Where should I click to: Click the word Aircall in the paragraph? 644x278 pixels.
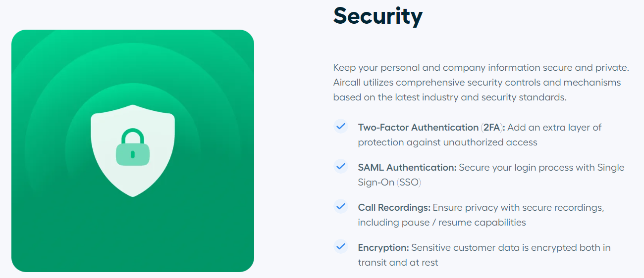click(348, 82)
